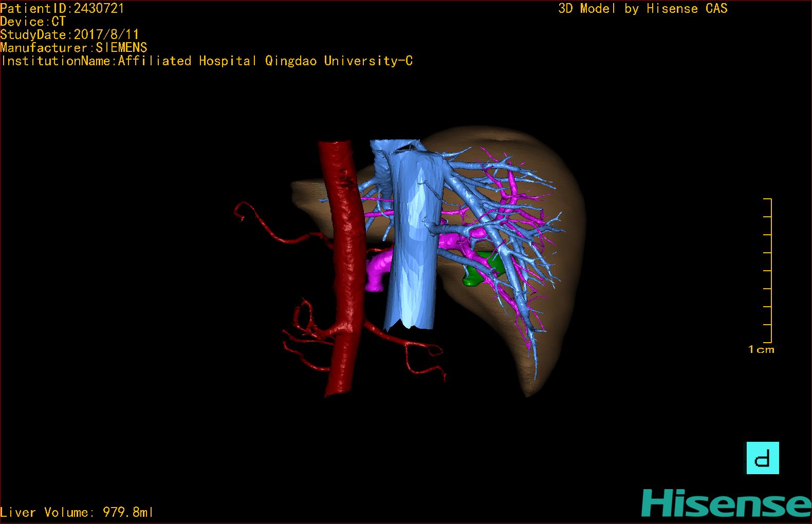Click the '3D Model by Hisense CAS' title

coord(643,8)
